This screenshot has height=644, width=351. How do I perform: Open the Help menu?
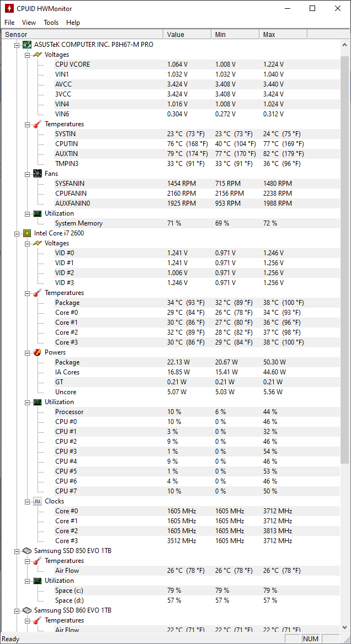coord(73,23)
